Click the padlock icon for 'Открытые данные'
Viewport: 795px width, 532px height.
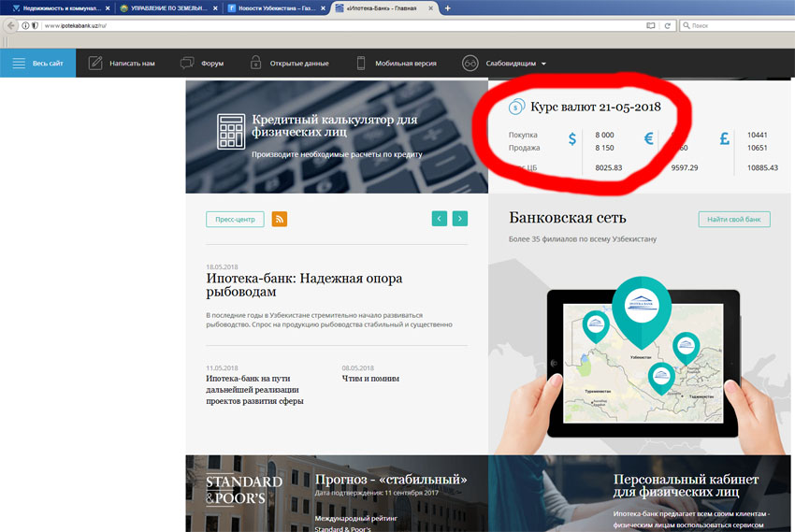tap(256, 63)
